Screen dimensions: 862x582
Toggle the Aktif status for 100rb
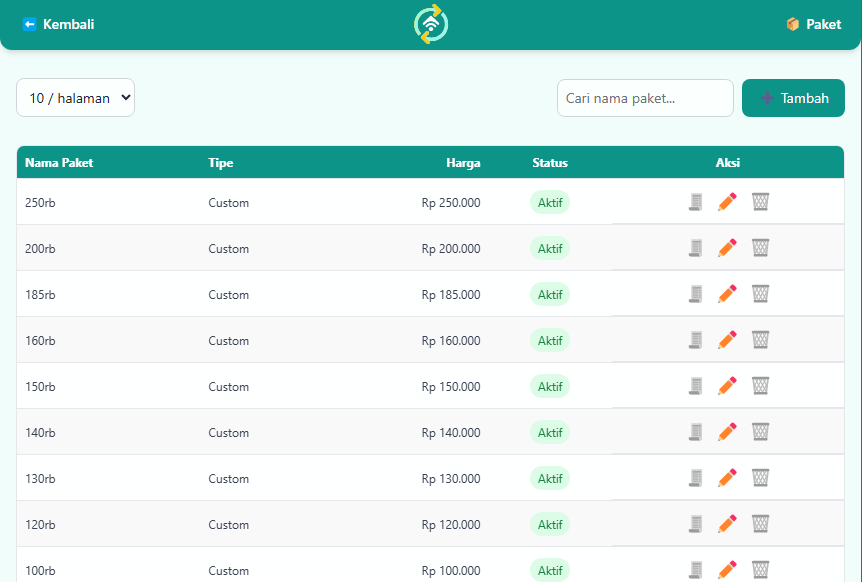[550, 569]
